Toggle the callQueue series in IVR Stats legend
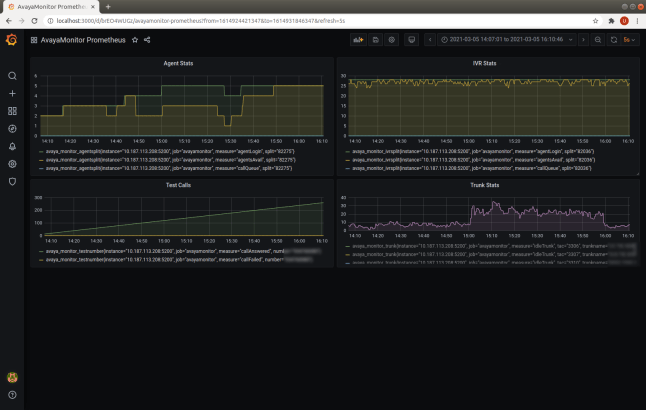Screen dimensions: 646x410 click(x=470, y=168)
